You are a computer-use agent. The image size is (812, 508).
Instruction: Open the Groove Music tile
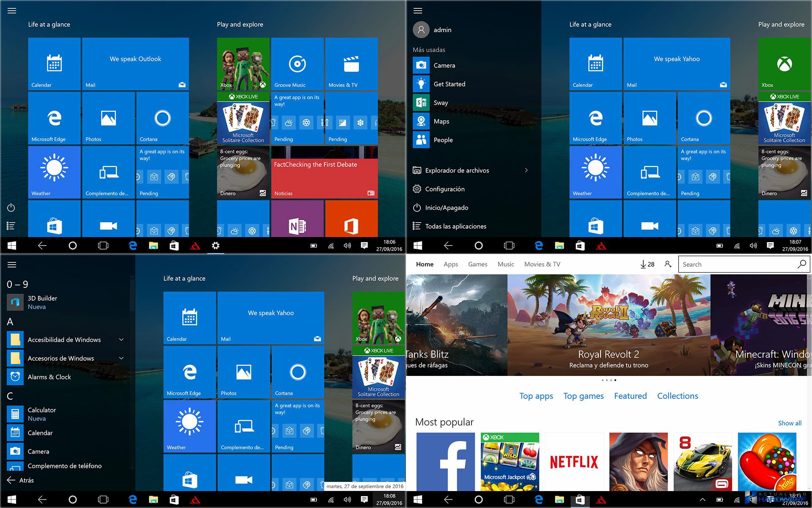(297, 64)
